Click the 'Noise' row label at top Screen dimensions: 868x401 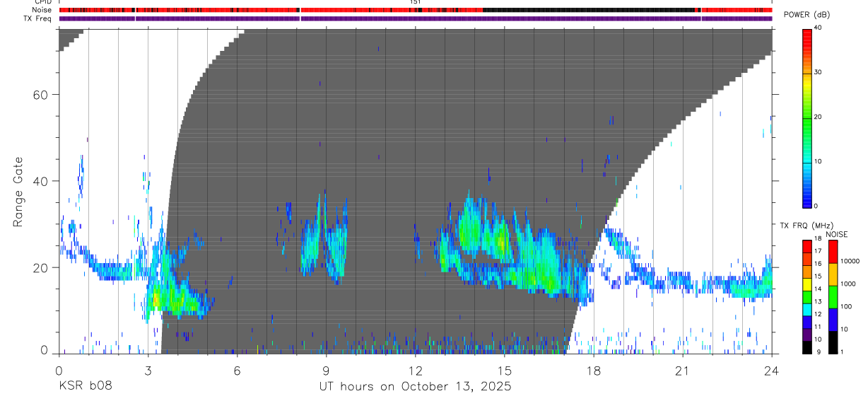(x=42, y=10)
